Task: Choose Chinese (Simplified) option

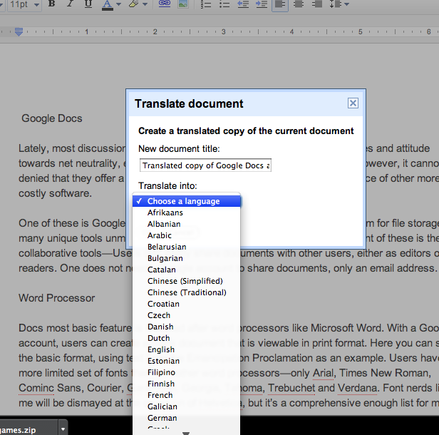Action: click(x=187, y=281)
